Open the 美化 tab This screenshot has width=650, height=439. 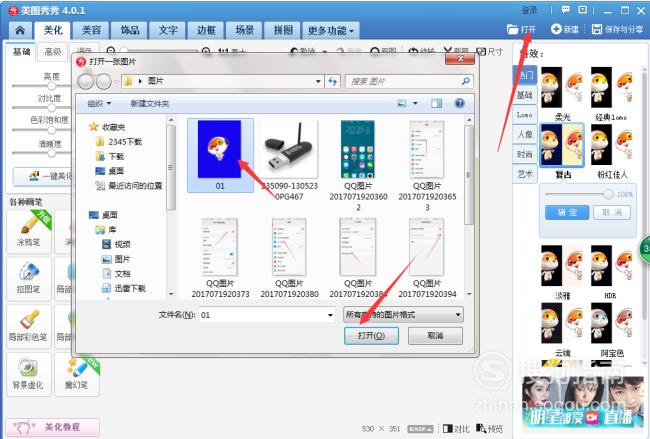click(x=53, y=30)
